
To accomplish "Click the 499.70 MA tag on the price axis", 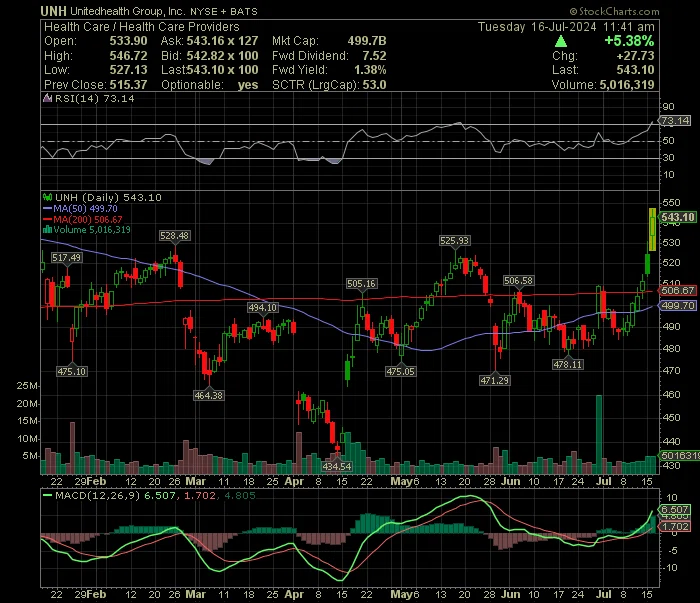I will click(x=678, y=306).
